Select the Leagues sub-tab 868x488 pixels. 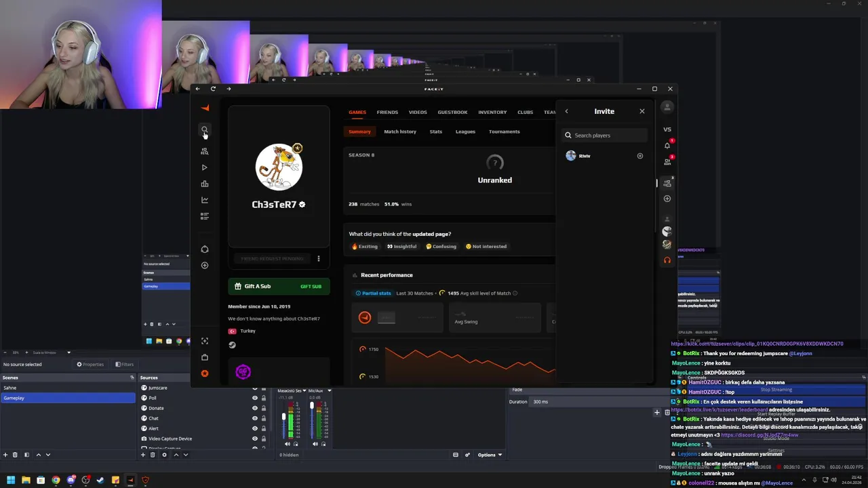[x=465, y=131]
